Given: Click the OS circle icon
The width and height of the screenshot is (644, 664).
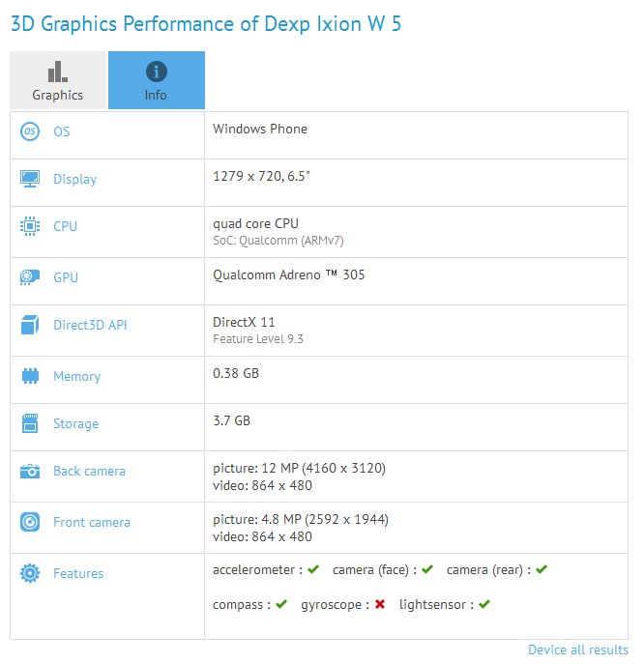Looking at the screenshot, I should click(30, 131).
